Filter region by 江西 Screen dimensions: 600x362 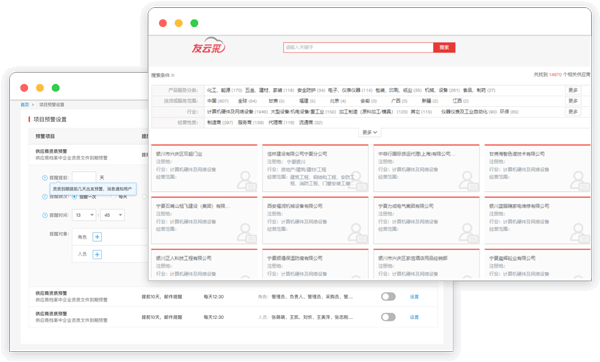tap(460, 101)
